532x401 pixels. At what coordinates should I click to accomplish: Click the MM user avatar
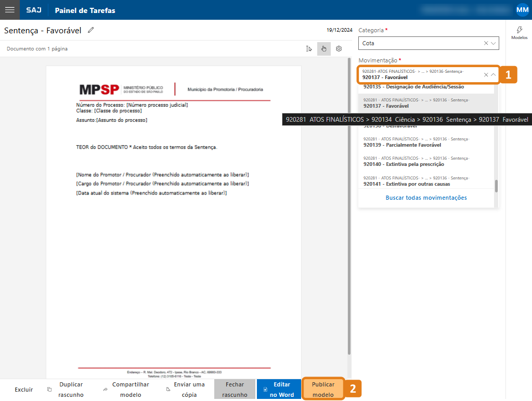pyautogui.click(x=522, y=10)
